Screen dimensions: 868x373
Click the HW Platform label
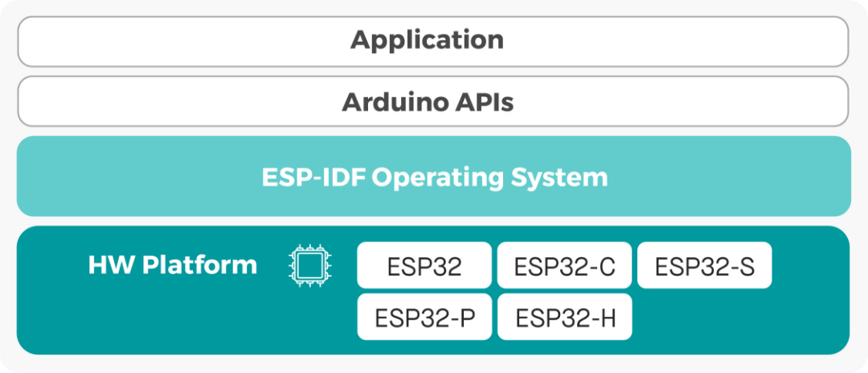point(172,265)
